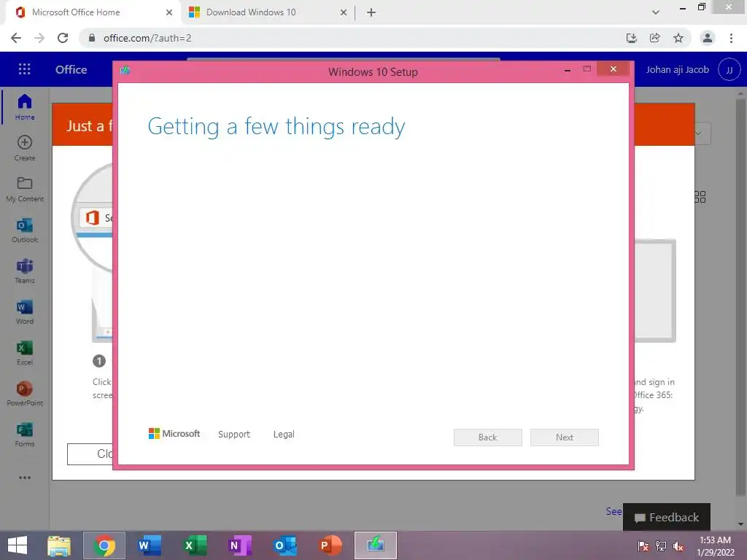Click Next button in Windows 10 Setup
This screenshot has height=560, width=747.
[x=565, y=437]
